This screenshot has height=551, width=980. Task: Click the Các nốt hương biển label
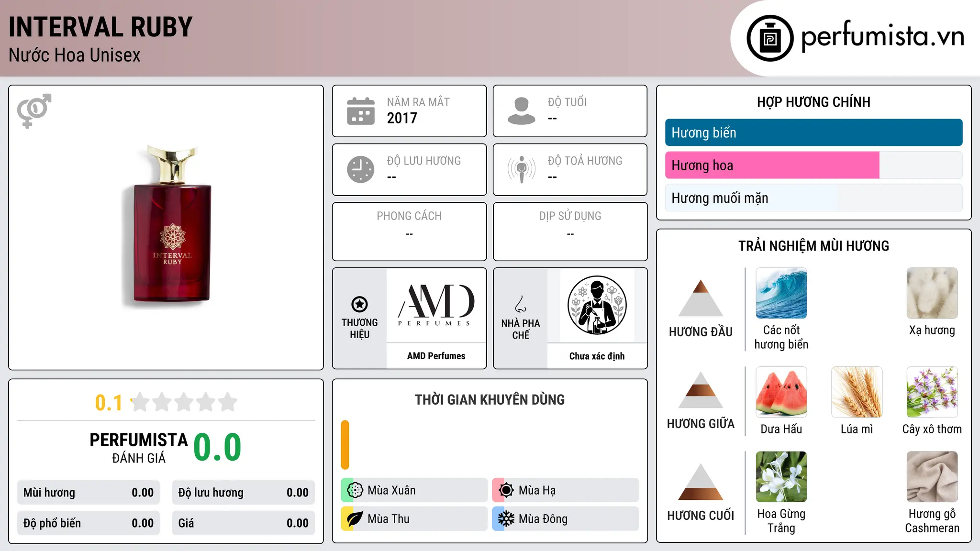pos(781,337)
